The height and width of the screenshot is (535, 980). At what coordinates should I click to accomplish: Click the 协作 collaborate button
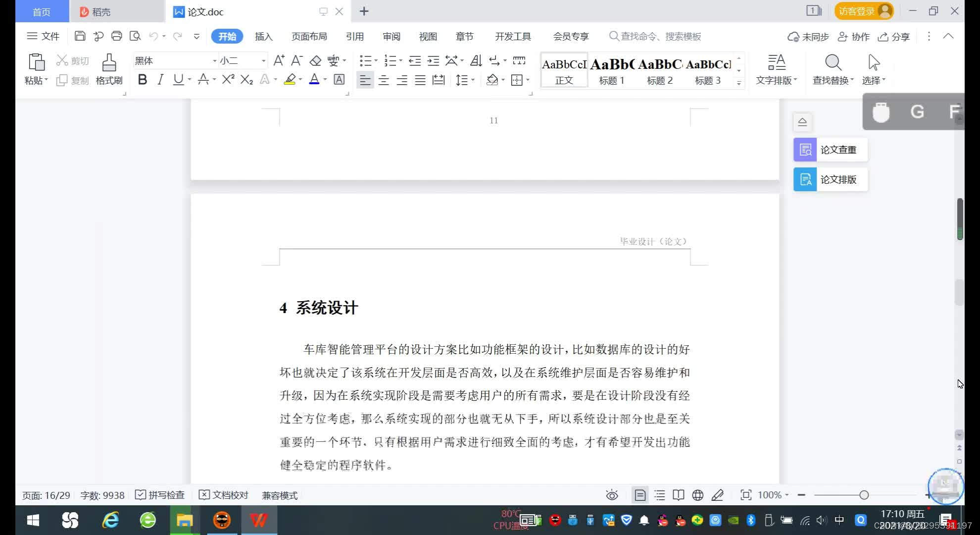click(x=854, y=37)
